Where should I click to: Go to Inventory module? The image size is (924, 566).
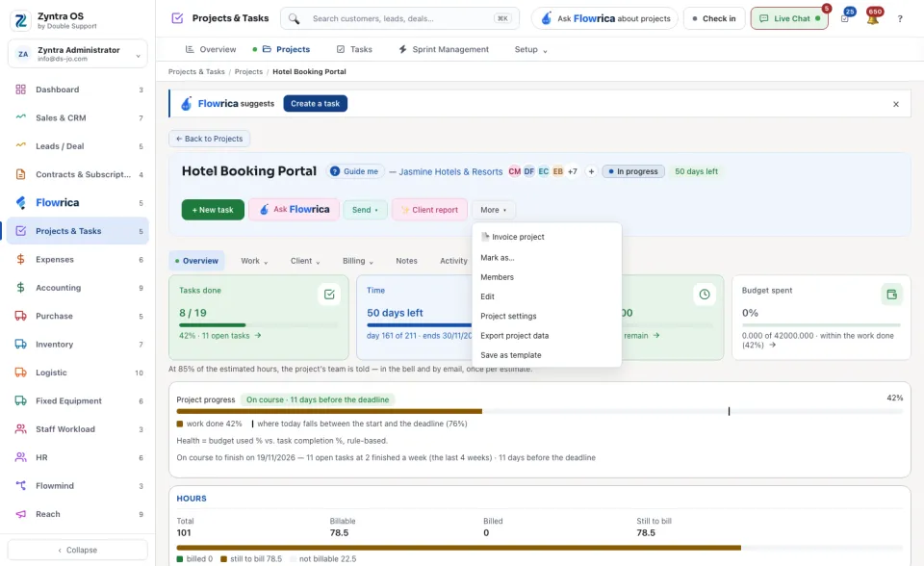coord(78,345)
